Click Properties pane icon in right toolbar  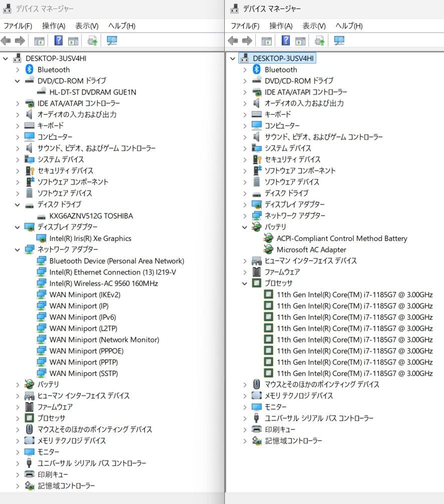[300, 41]
